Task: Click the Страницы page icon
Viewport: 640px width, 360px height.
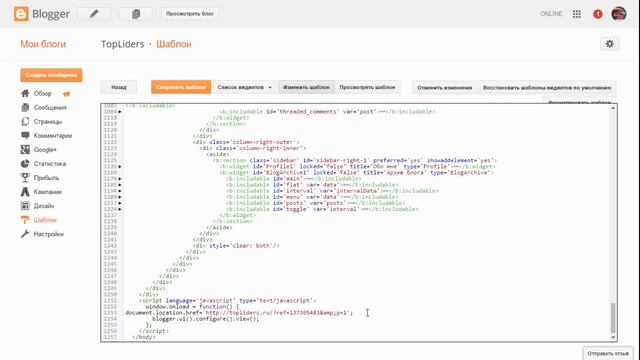Action: coord(25,121)
